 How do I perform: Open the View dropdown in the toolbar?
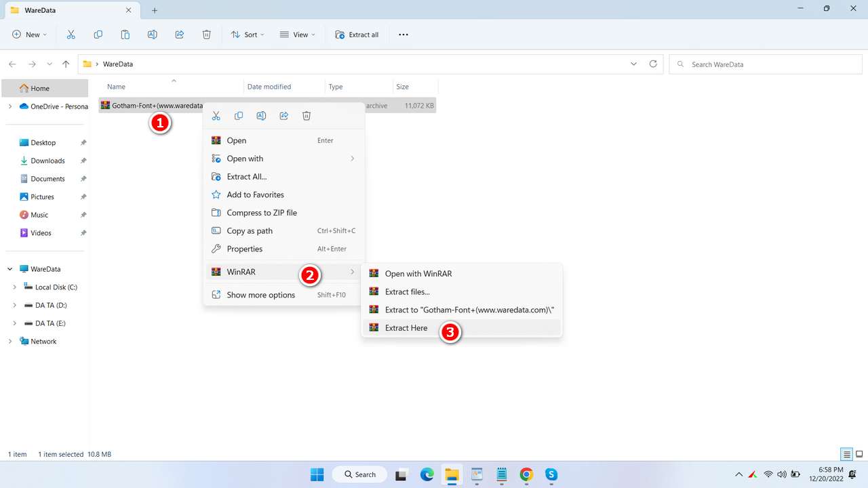coord(298,35)
